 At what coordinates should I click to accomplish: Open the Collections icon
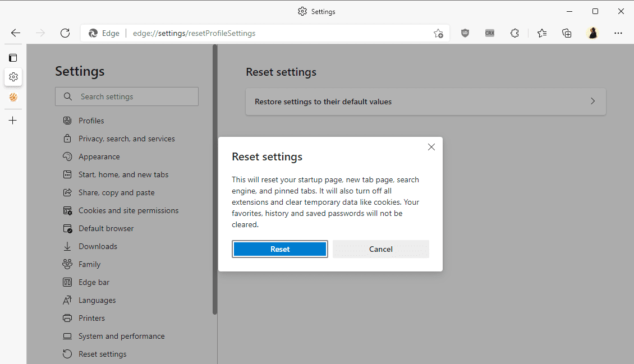coord(567,33)
